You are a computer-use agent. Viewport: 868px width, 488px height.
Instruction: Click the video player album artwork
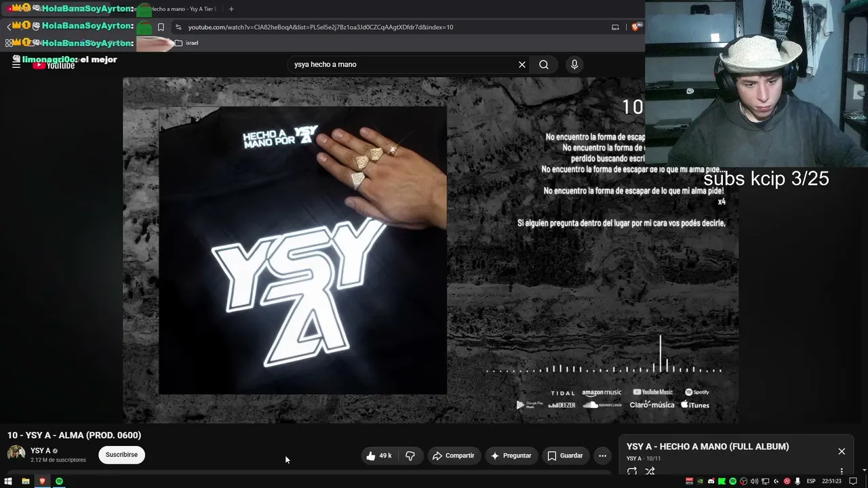pos(302,250)
